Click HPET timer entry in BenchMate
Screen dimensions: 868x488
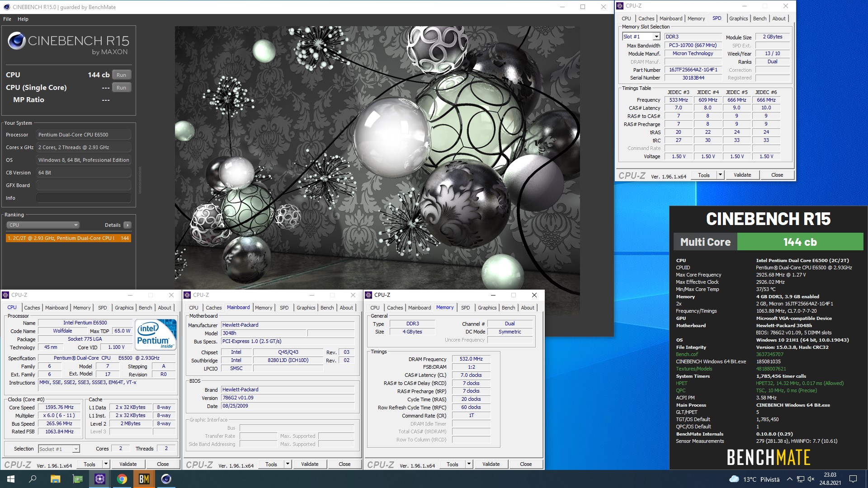click(x=681, y=383)
